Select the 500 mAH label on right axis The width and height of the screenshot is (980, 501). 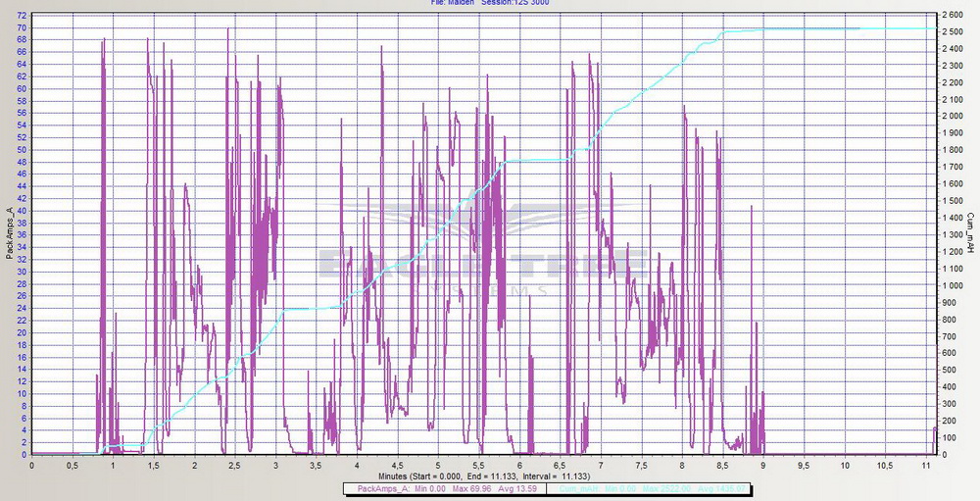pyautogui.click(x=950, y=370)
